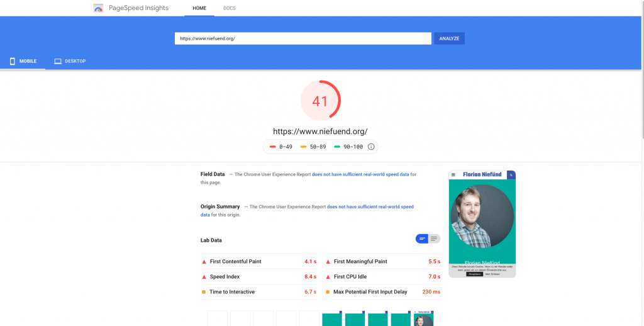Click the PageSpeed Insights title text
Viewport: 644px width, 326px height.
coord(138,8)
